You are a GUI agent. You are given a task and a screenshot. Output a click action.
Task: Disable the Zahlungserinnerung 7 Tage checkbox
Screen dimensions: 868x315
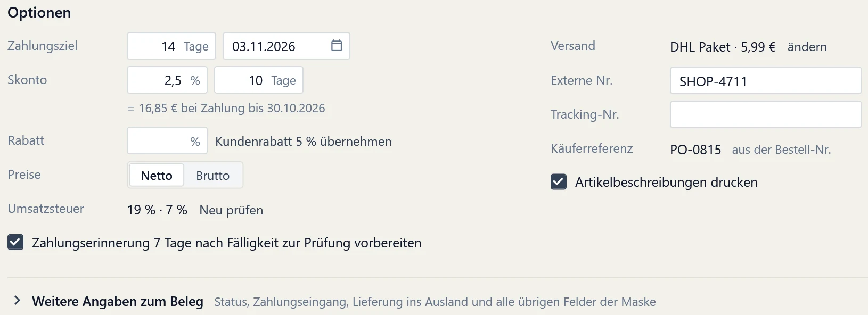tap(15, 243)
